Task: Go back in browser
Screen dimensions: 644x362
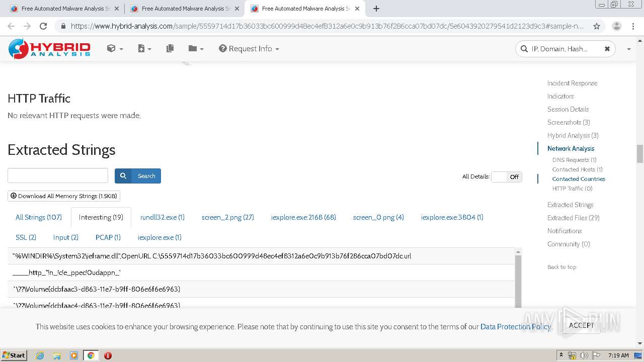Action: [11, 26]
